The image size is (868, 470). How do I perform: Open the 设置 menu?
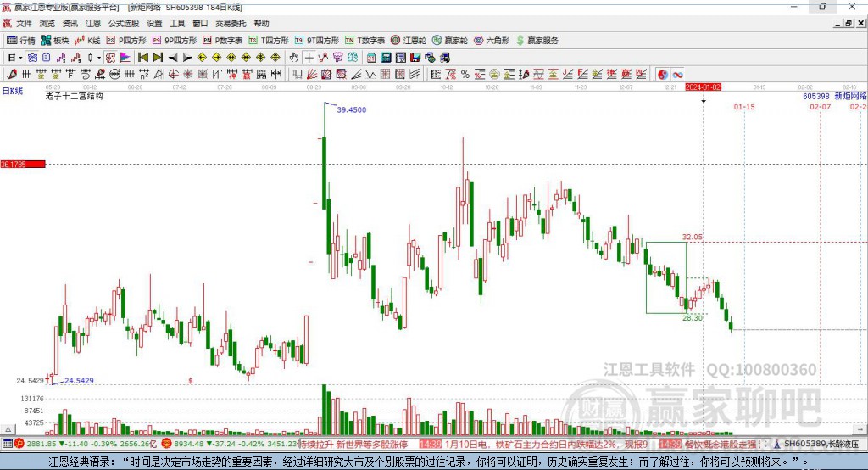pyautogui.click(x=154, y=23)
